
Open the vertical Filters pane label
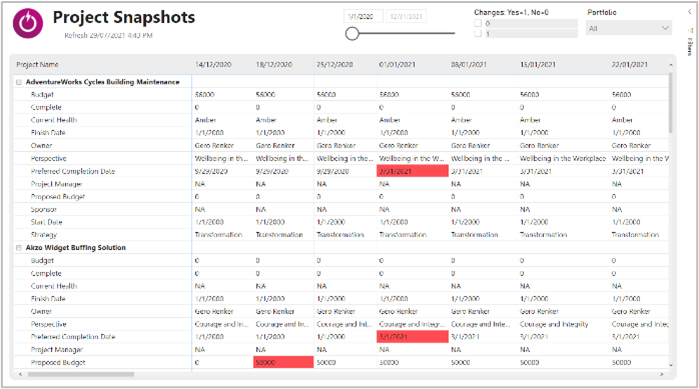(690, 47)
